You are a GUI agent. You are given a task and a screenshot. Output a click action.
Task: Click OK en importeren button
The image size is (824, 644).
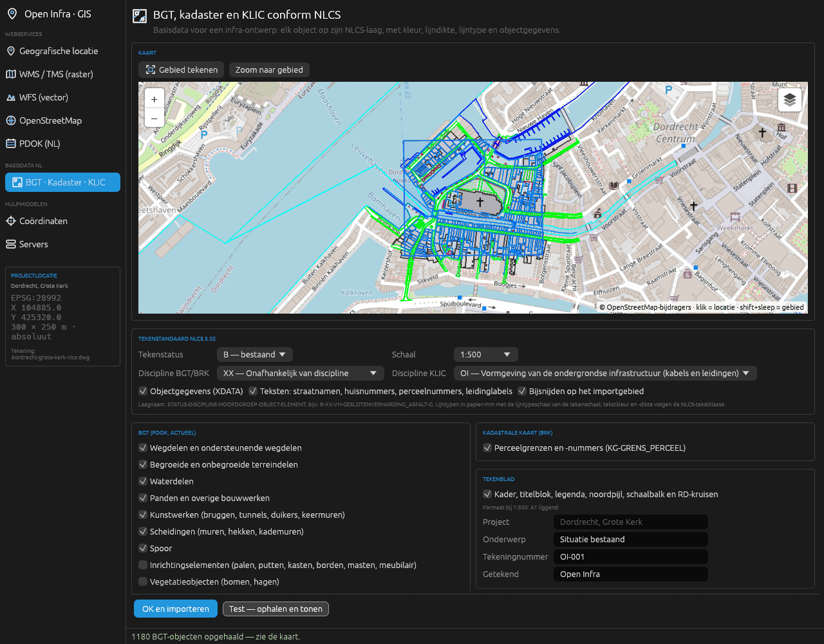point(176,609)
